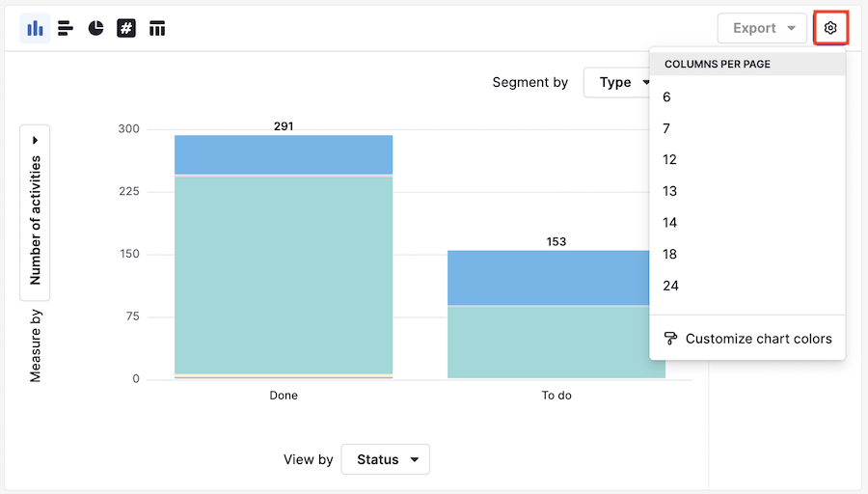Select the pie chart view icon
This screenshot has width=868, height=494.
coord(95,28)
